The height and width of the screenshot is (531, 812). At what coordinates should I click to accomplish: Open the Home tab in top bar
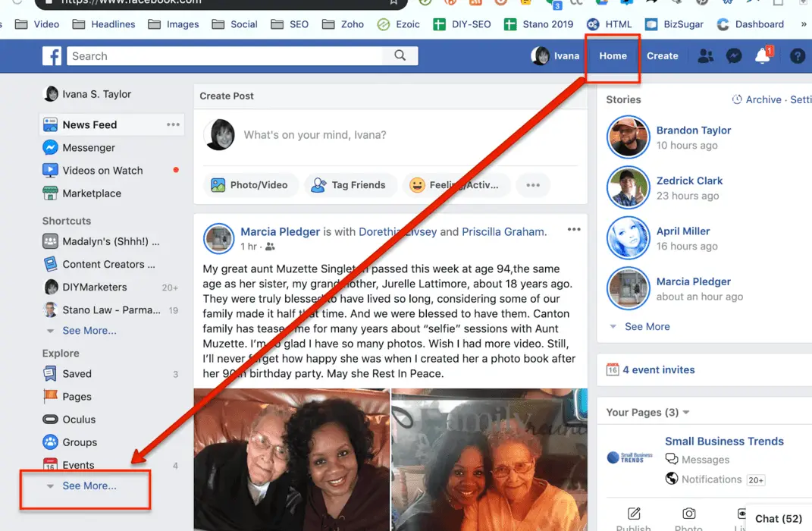coord(613,56)
